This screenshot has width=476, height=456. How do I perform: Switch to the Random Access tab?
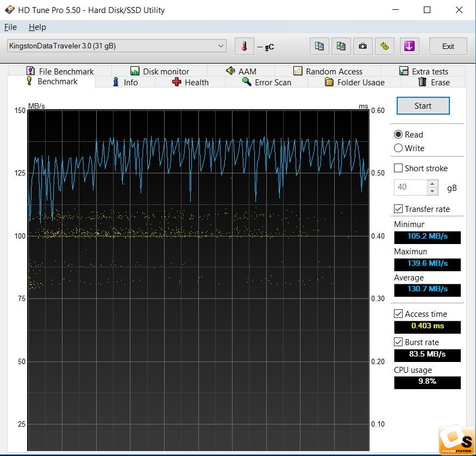pyautogui.click(x=328, y=71)
